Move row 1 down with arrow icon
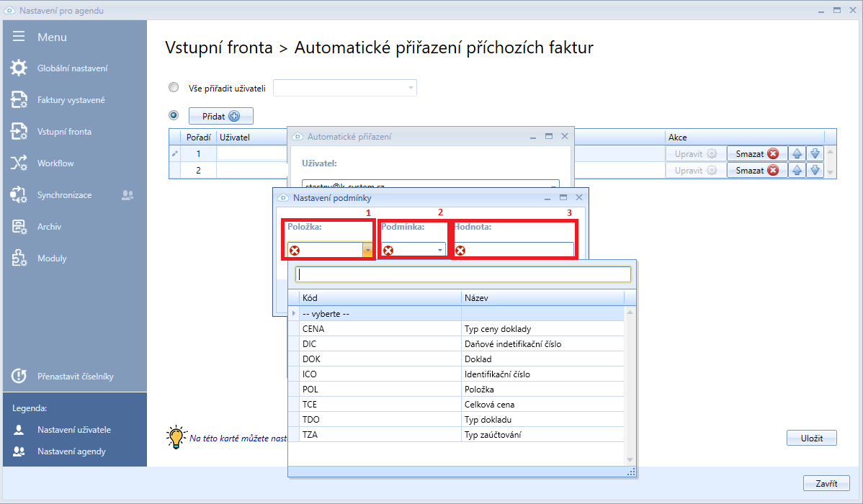The width and height of the screenshot is (863, 504). pyautogui.click(x=815, y=153)
